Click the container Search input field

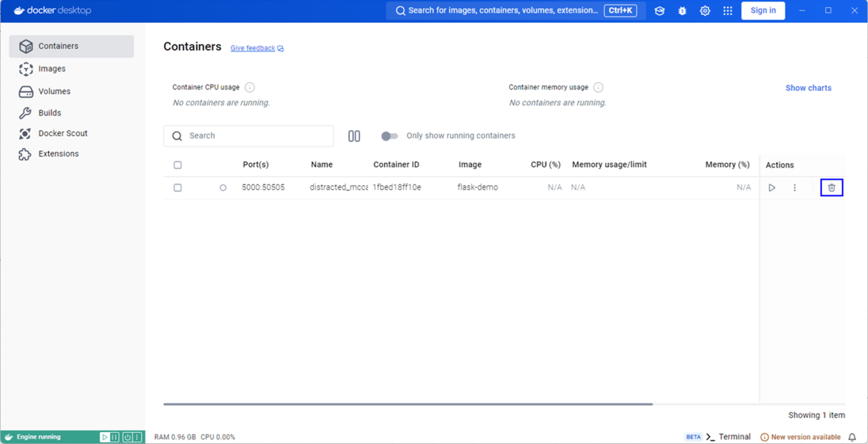(x=257, y=136)
